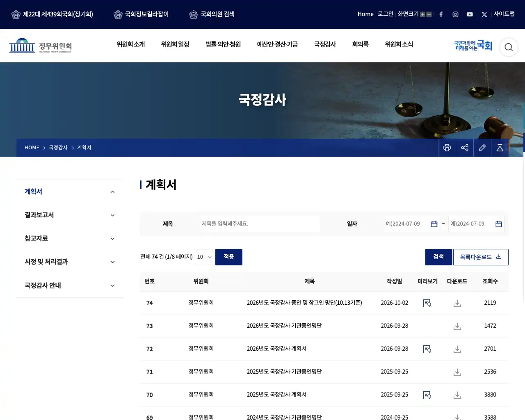
Task: Download file for row 73
Action: (457, 326)
